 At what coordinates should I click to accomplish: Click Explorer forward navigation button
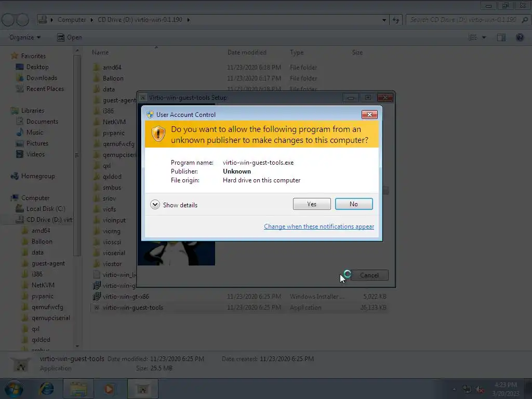[23, 20]
